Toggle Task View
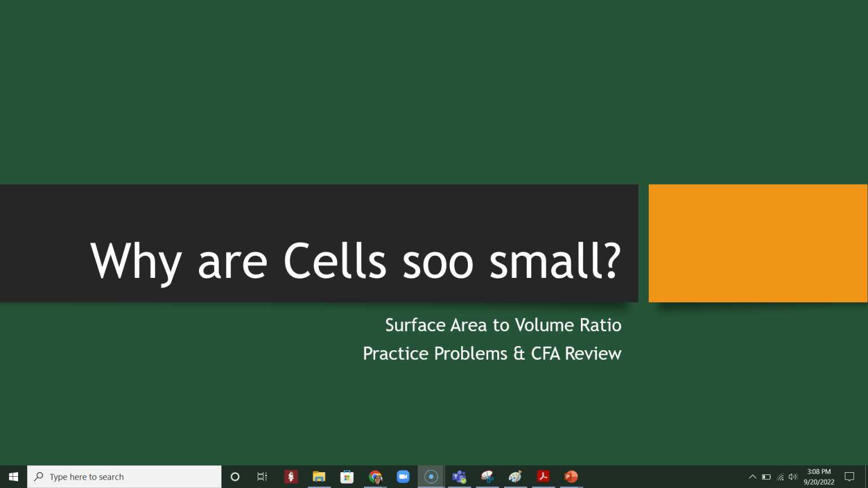This screenshot has height=488, width=868. pos(262,476)
